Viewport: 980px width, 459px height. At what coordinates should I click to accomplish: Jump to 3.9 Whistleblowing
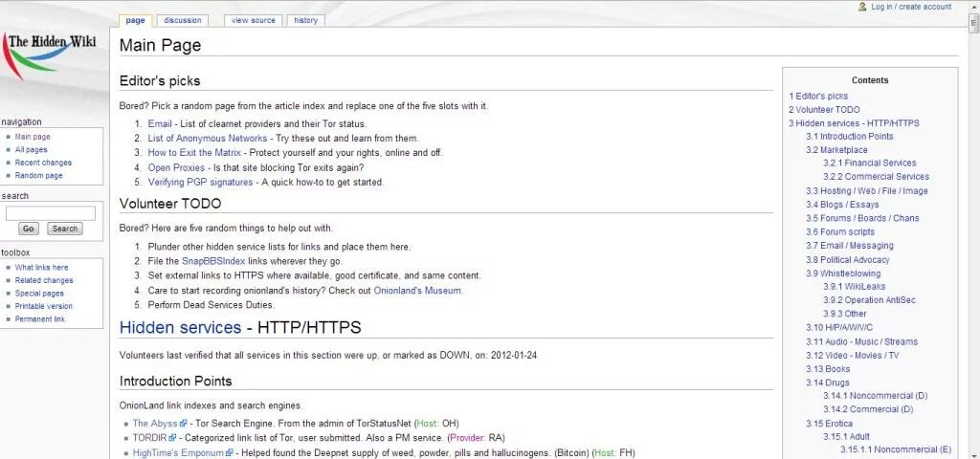(842, 273)
